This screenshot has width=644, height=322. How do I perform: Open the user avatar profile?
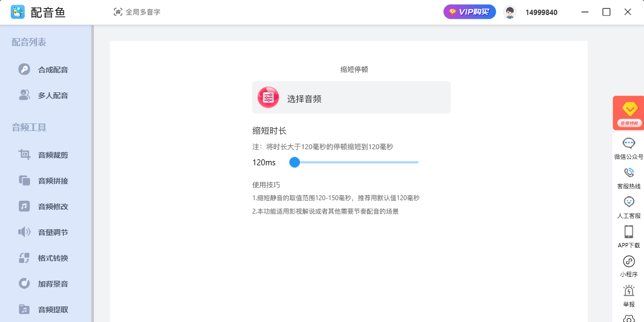pyautogui.click(x=510, y=12)
